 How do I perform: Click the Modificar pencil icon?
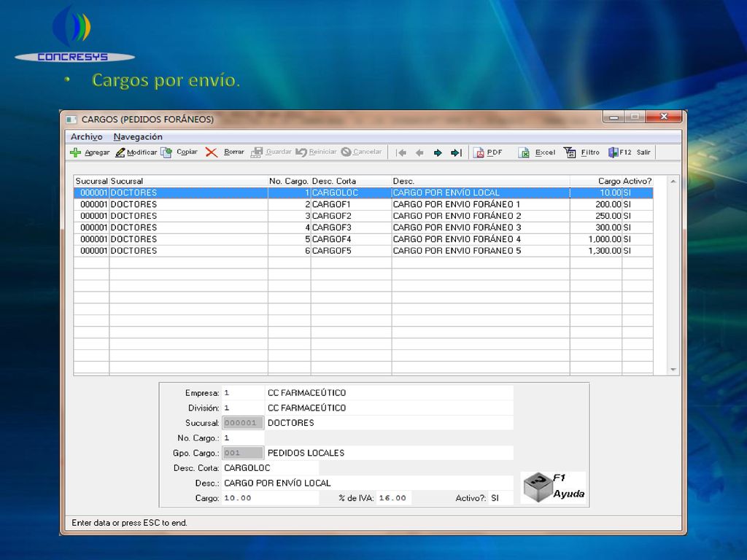(x=120, y=152)
